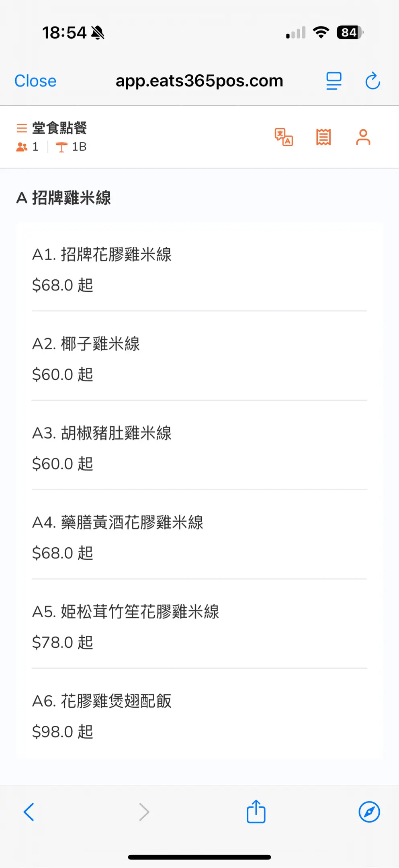
Task: Select A6. 花膠雞煲翅配飯
Action: (199, 715)
